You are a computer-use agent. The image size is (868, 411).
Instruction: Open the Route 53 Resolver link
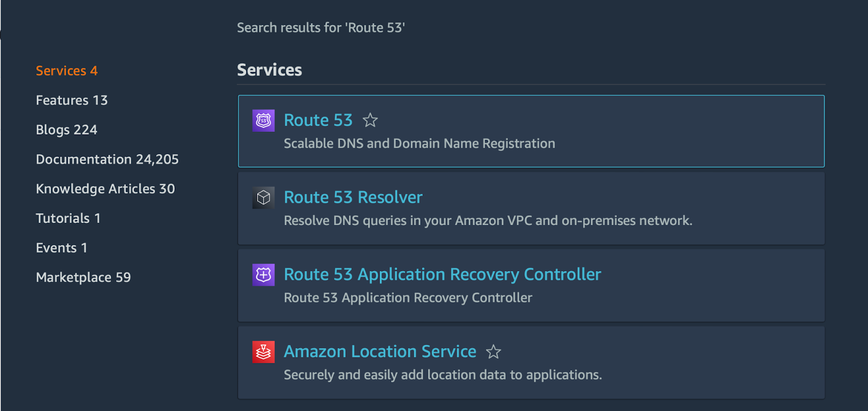(353, 197)
